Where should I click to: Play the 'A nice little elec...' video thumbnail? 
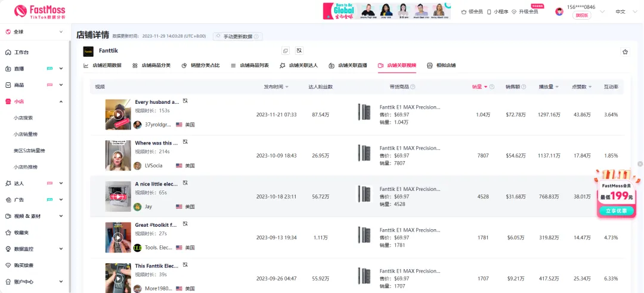tap(118, 196)
